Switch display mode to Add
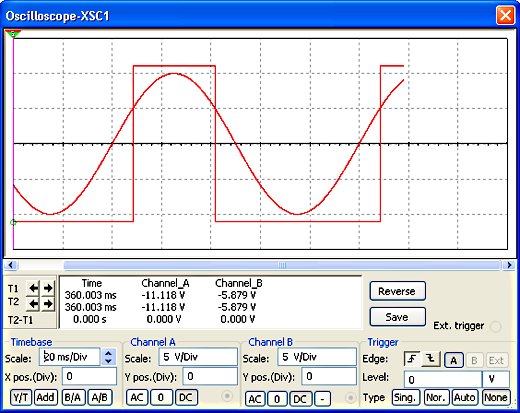Viewport: 520px width, 413px height. tap(46, 398)
